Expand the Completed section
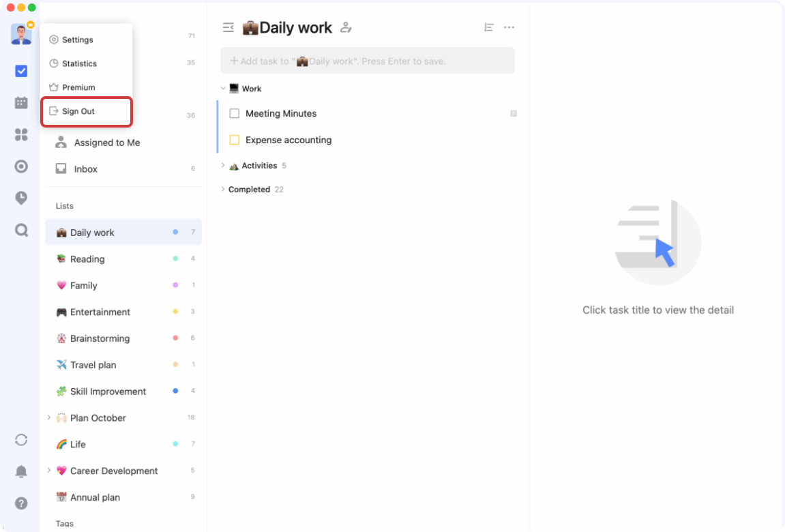 click(x=223, y=190)
